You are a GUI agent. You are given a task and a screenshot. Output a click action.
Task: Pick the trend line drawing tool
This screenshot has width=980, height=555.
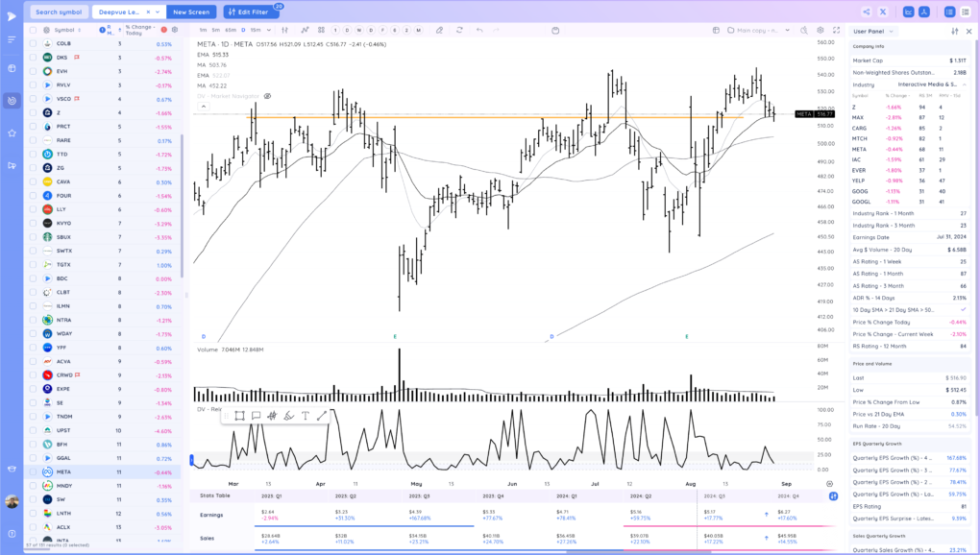tap(321, 416)
